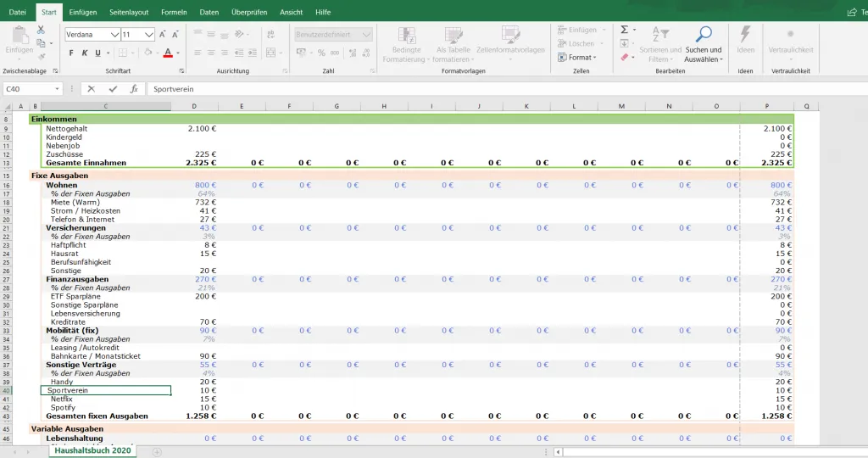Expand the font size 11 dropdown
Screen dimensions: 868x458
[149, 35]
